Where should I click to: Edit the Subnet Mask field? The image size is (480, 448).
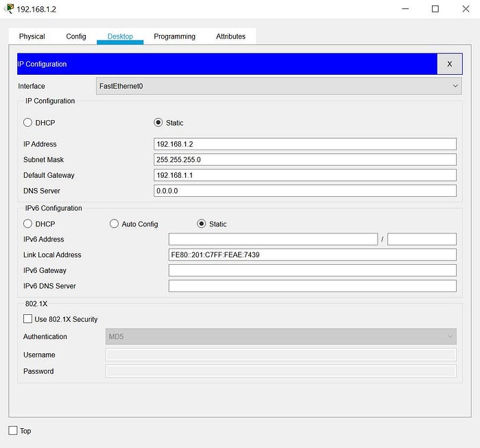pyautogui.click(x=305, y=160)
